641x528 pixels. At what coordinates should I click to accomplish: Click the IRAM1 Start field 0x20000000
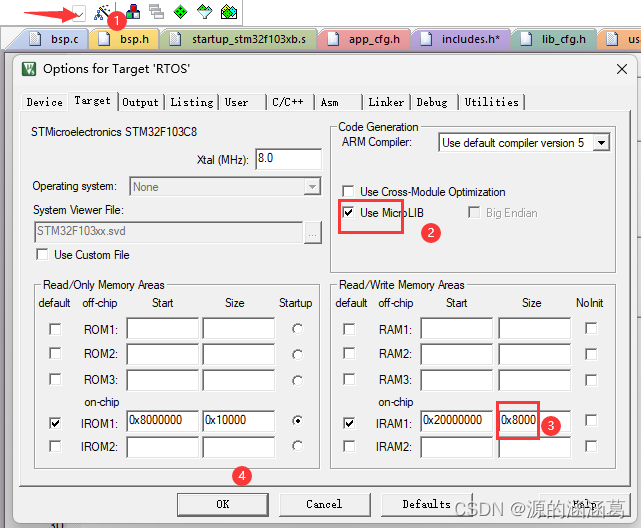pos(457,421)
